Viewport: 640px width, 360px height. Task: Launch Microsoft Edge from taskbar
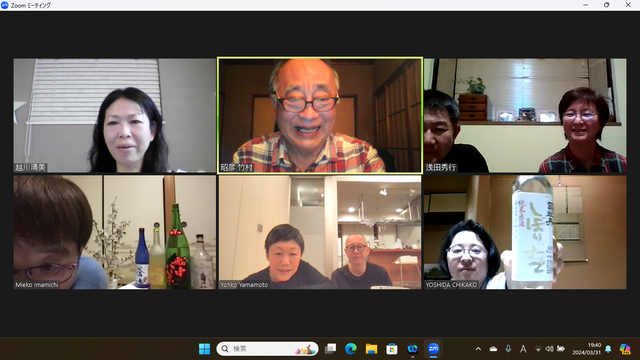pyautogui.click(x=351, y=349)
